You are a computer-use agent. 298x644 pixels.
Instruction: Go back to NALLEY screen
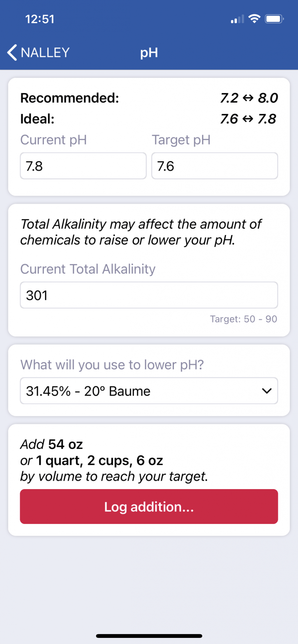(x=39, y=52)
